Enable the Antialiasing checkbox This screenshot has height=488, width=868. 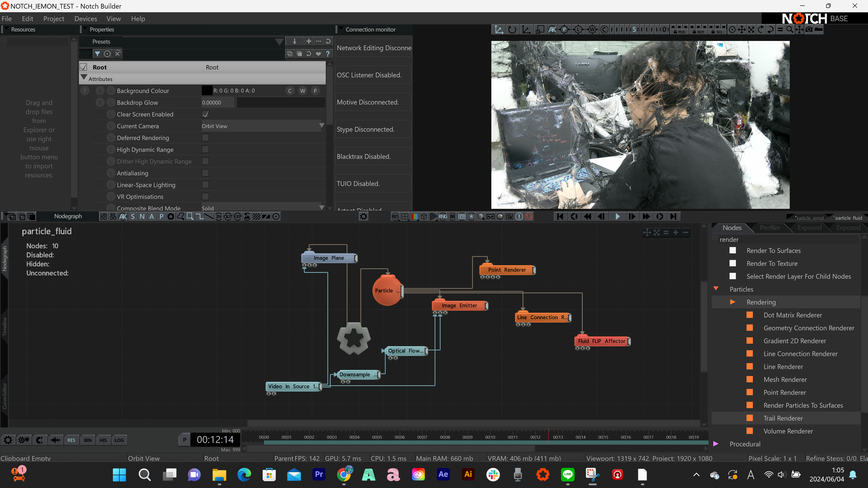pos(205,173)
